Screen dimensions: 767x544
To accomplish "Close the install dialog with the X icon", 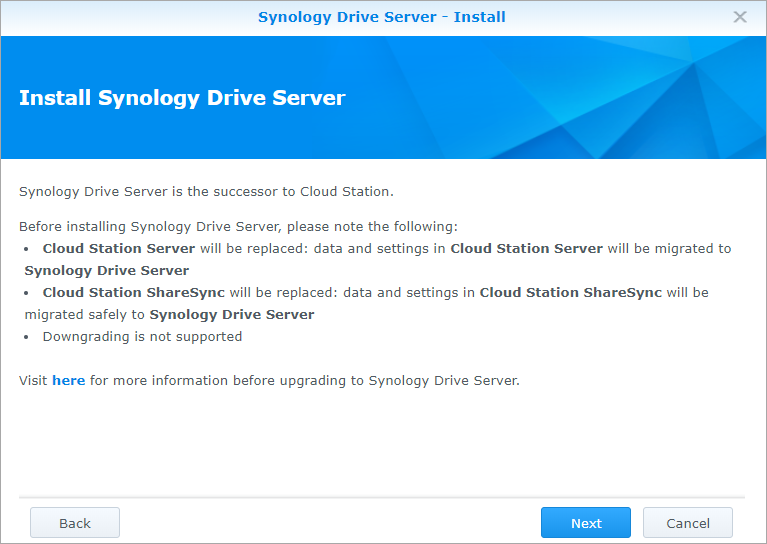I will tap(740, 17).
